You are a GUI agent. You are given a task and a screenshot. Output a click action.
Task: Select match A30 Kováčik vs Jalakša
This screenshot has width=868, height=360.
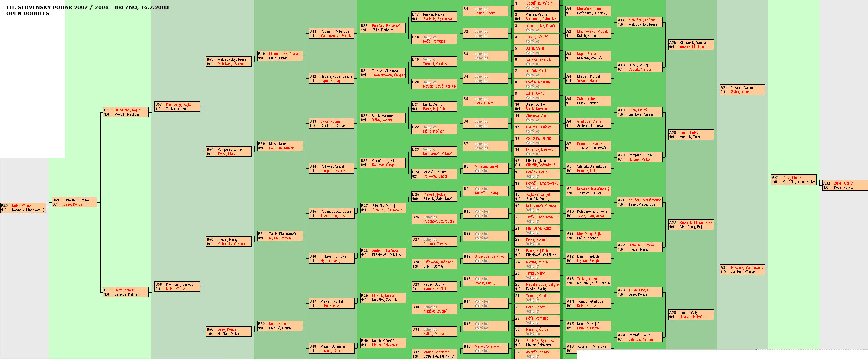pos(742,270)
